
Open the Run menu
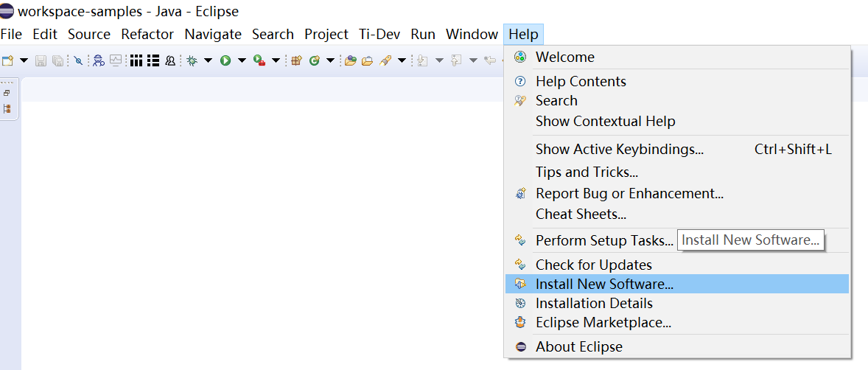point(423,35)
